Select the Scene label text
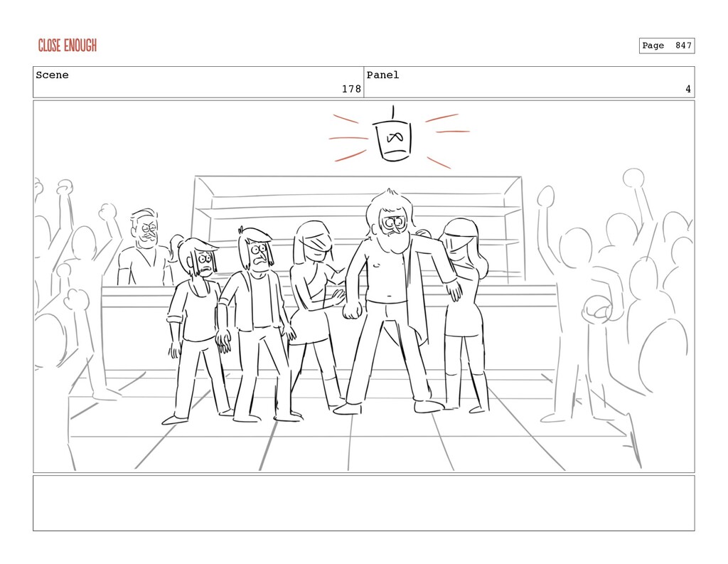Viewport: 728px width, 564px height. pos(52,75)
